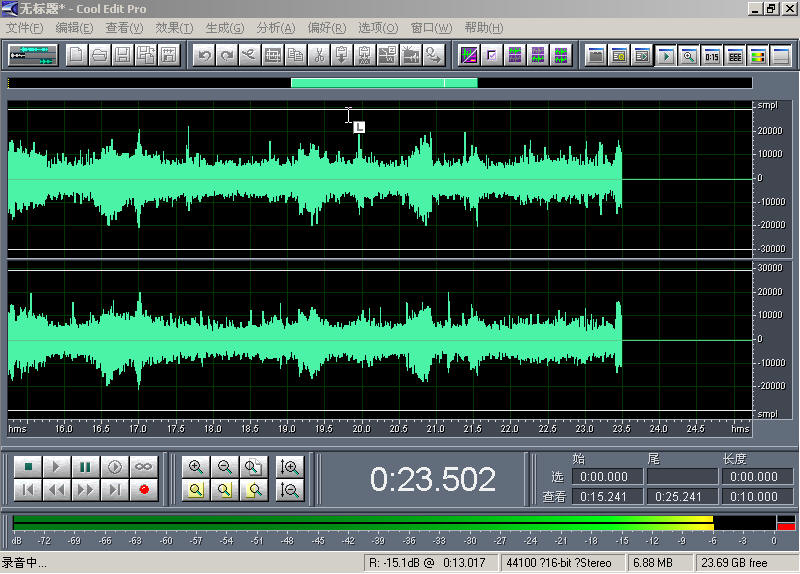
Task: Paste audio using the clipboard arrow icon
Action: pos(341,55)
